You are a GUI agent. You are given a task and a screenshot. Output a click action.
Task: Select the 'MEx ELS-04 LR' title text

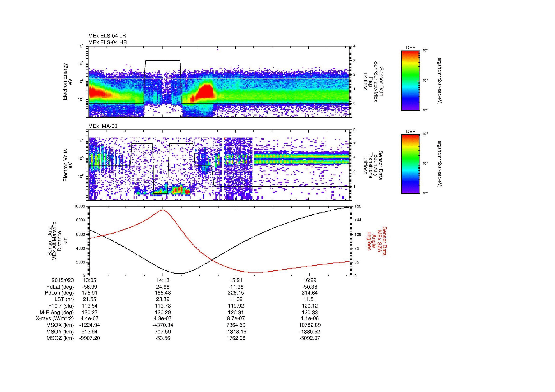[x=107, y=36]
